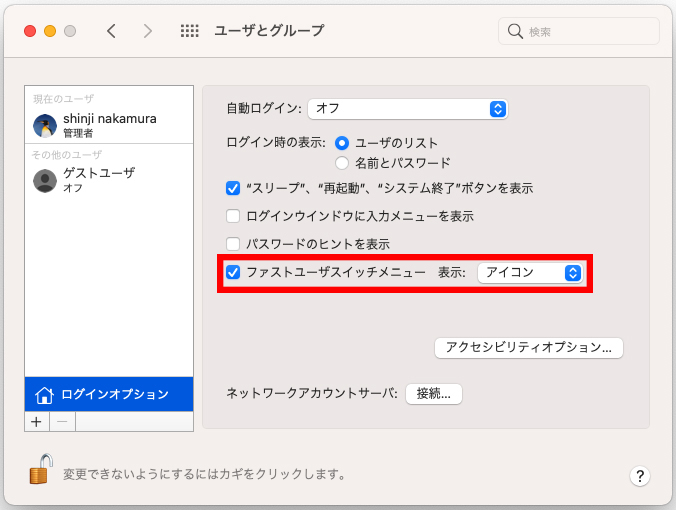Check パスワードのヒントを表示 checkbox
The image size is (676, 510).
(x=233, y=244)
